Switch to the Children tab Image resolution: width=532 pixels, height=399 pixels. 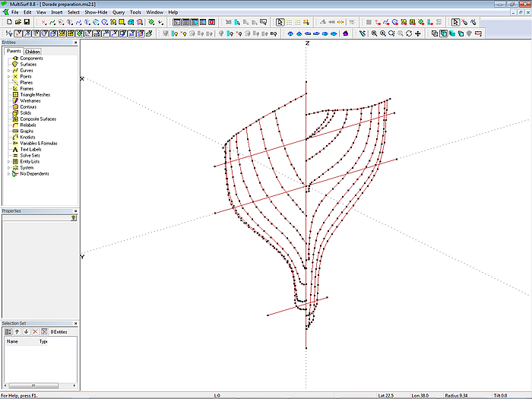[x=33, y=52]
